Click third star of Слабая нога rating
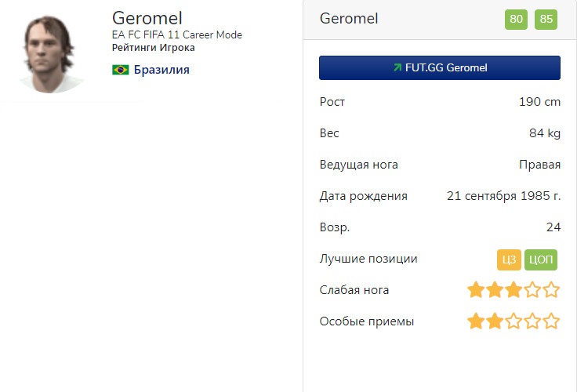Screen dimensions: 577x392 coord(513,291)
